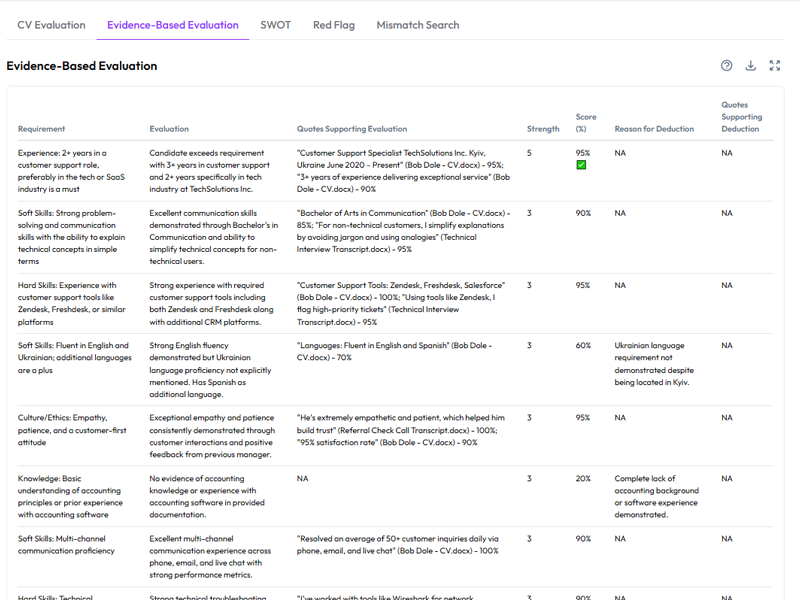
Task: Click the green checkmark under 95% score
Action: click(x=581, y=165)
